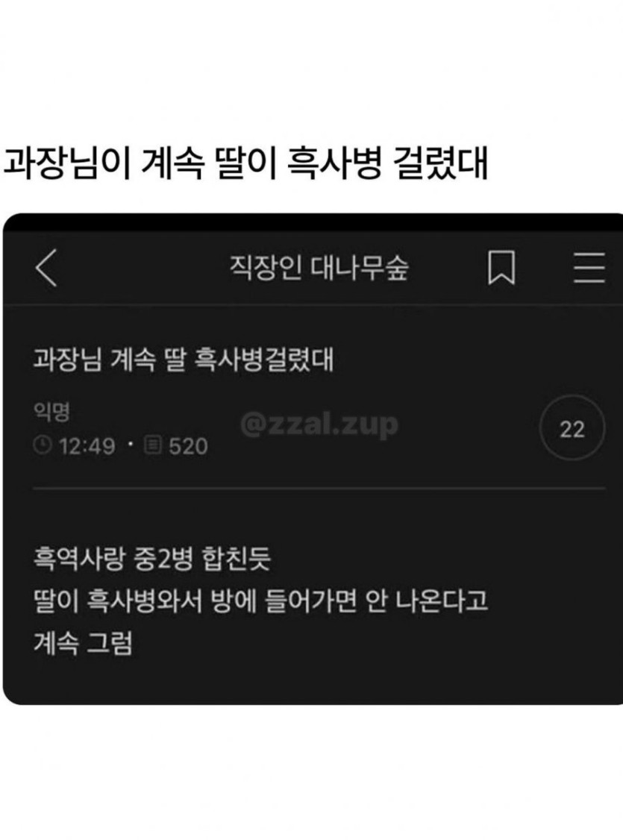Screen dimensions: 623x840
Task: Click the word 흑사병 in the headline caption
Action: pyautogui.click(x=334, y=163)
